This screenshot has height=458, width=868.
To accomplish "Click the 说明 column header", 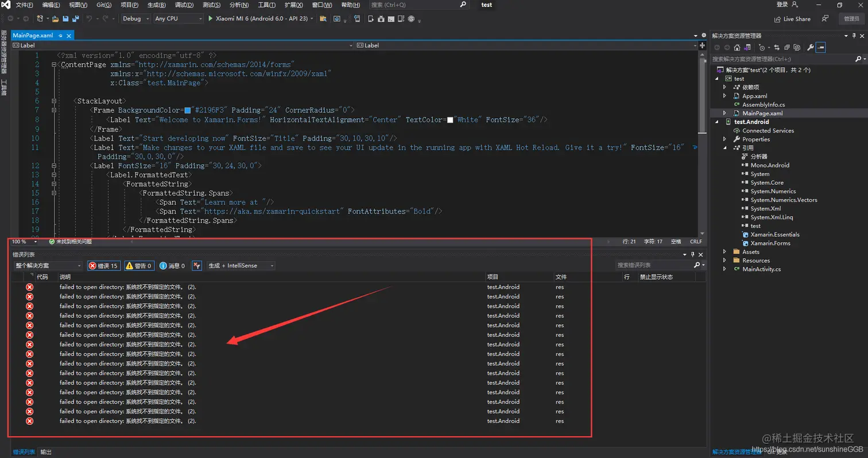I will click(x=65, y=277).
